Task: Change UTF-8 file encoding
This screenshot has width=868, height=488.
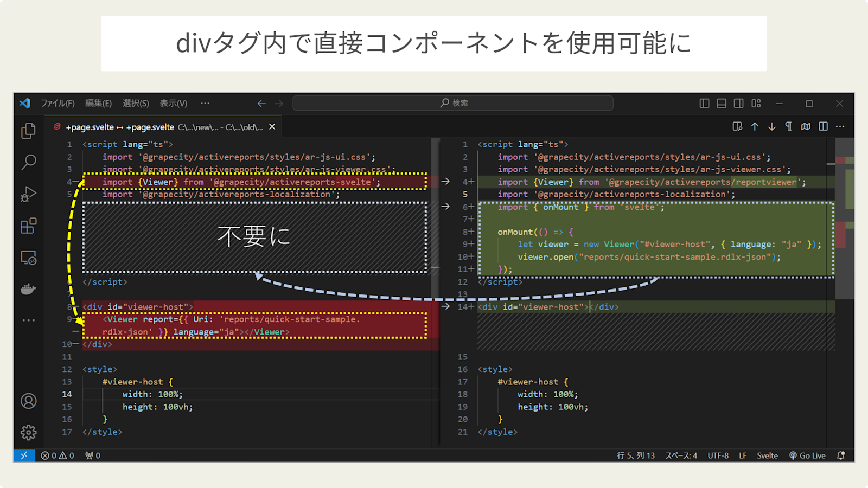Action: [718, 455]
